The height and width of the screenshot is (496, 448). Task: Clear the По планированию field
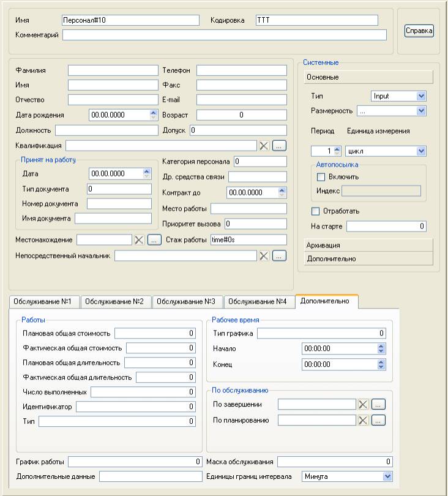tap(363, 420)
